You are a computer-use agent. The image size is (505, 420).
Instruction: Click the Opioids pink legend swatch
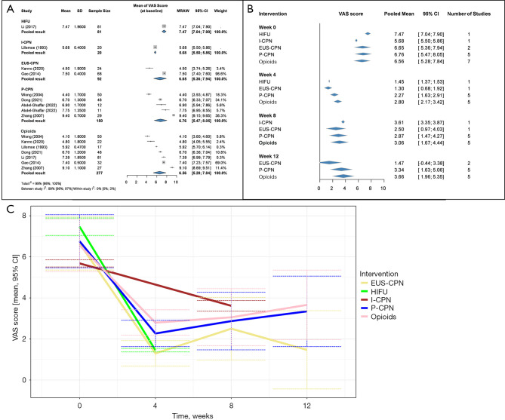pyautogui.click(x=365, y=317)
